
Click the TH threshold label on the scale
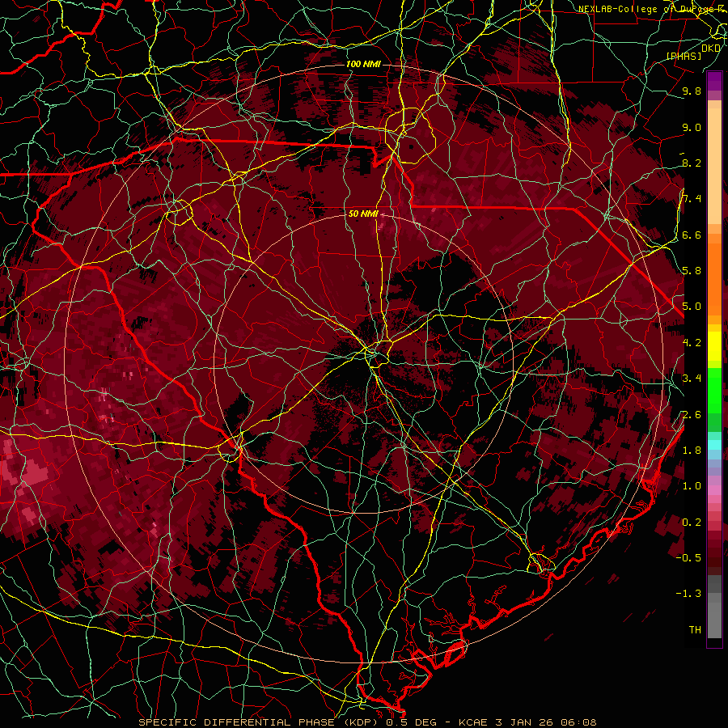pyautogui.click(x=695, y=630)
